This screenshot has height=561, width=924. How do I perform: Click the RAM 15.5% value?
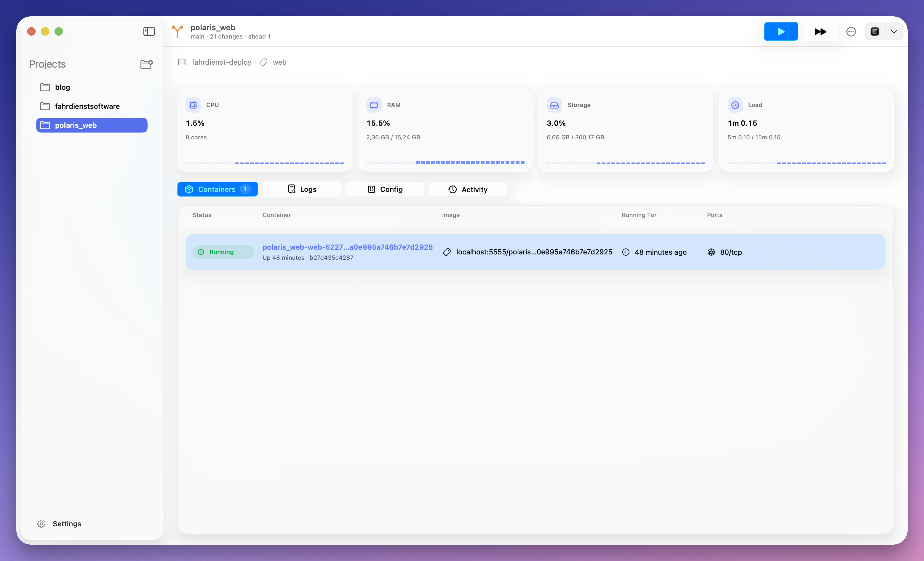[378, 123]
